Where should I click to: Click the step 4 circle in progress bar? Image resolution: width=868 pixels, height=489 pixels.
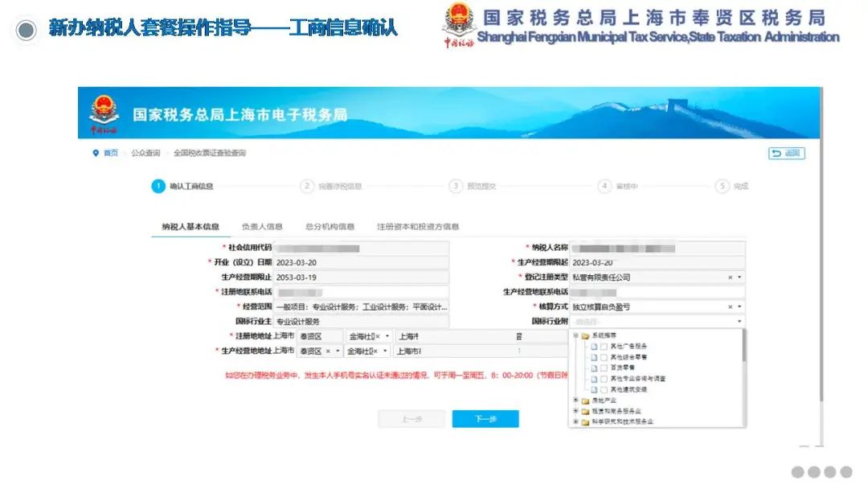click(x=604, y=186)
